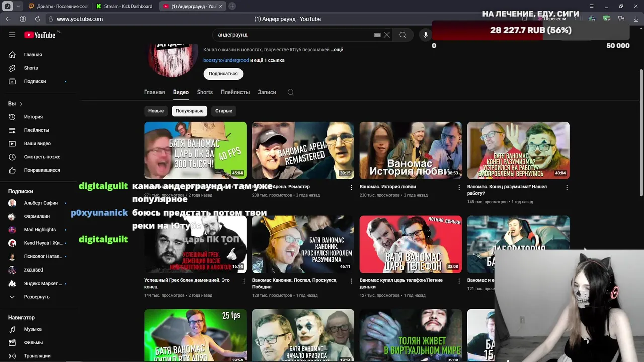Reload the page with the refresh icon
The width and height of the screenshot is (644, 362).
[x=37, y=19]
